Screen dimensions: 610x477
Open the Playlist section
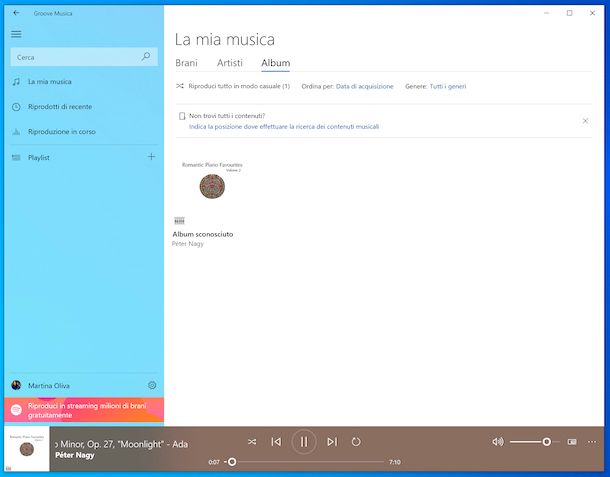point(74,157)
